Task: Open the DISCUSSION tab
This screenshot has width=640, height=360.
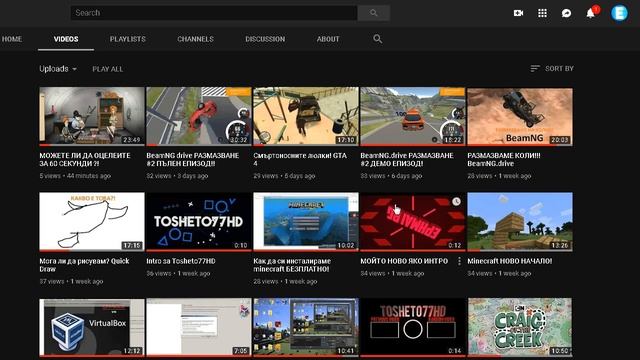Action: [265, 39]
